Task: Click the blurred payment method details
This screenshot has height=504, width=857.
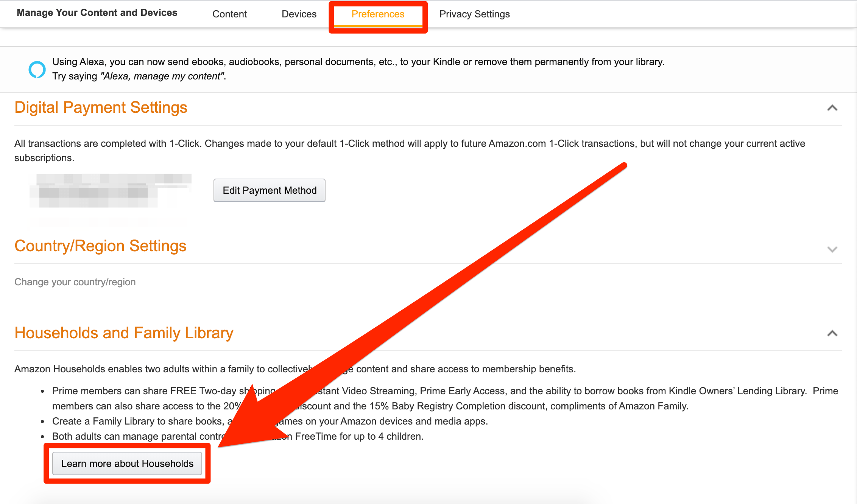Action: click(x=110, y=191)
